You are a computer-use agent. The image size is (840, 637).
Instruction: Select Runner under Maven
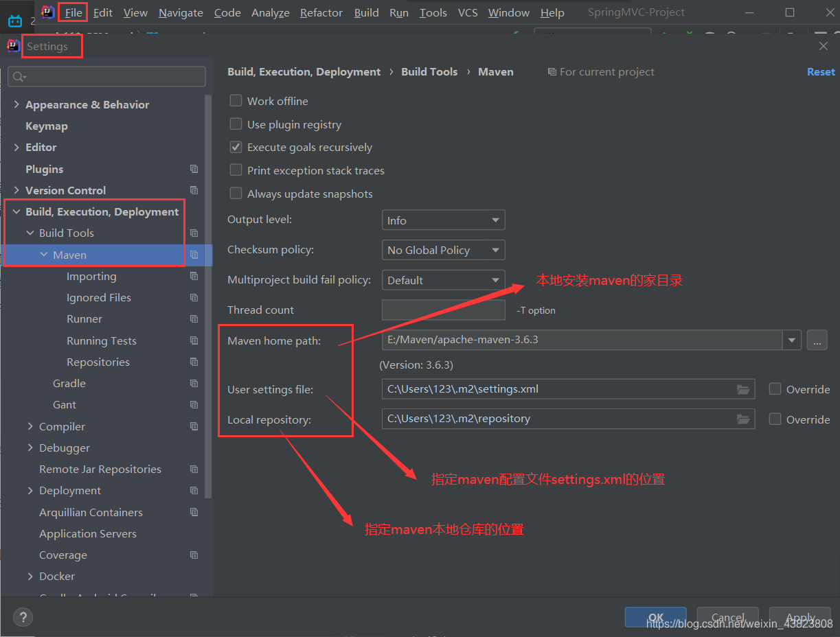pyautogui.click(x=84, y=318)
